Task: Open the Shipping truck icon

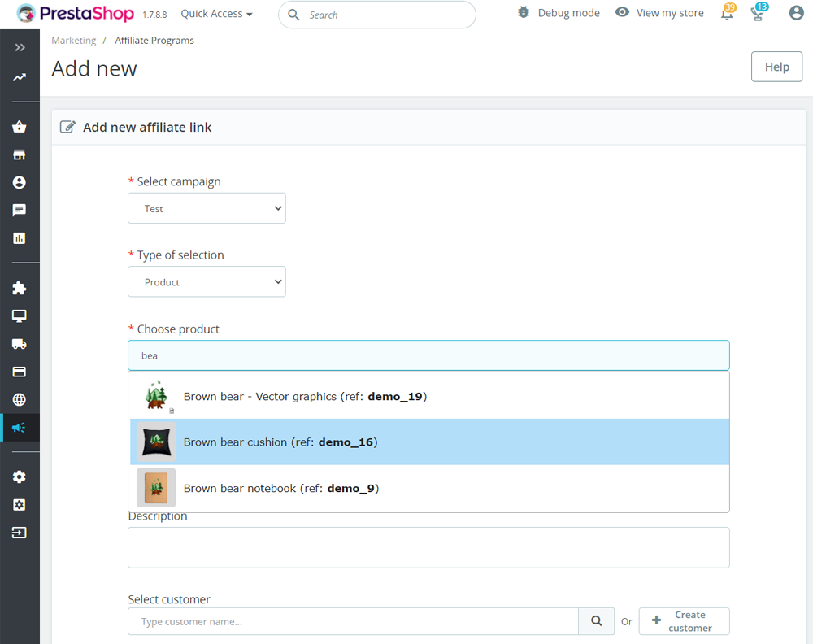Action: coord(20,343)
